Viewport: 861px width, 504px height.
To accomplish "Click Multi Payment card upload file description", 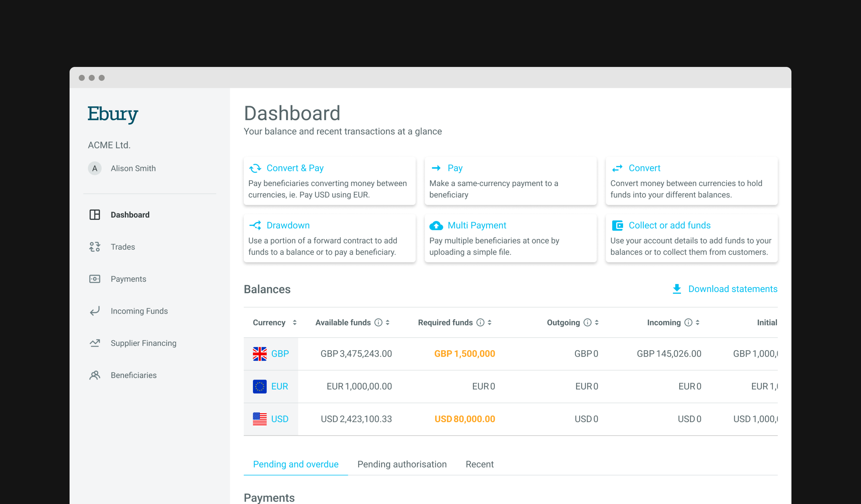I will coord(494,246).
